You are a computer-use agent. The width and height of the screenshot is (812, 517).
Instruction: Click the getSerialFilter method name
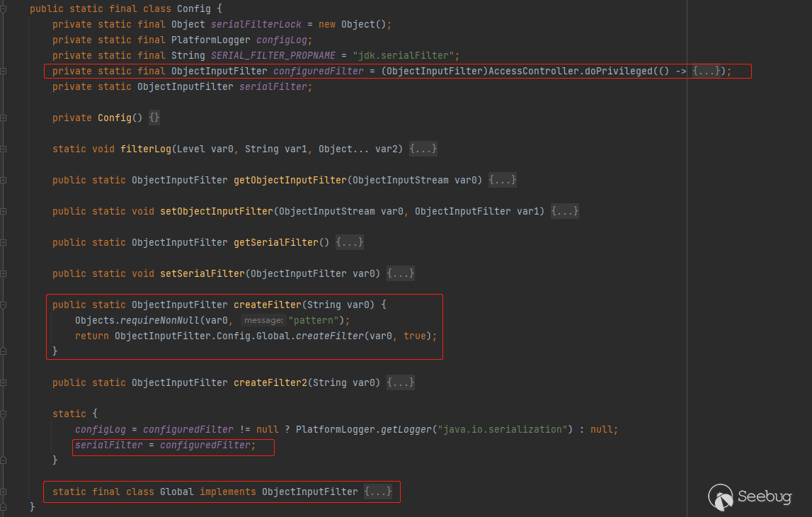(x=276, y=242)
